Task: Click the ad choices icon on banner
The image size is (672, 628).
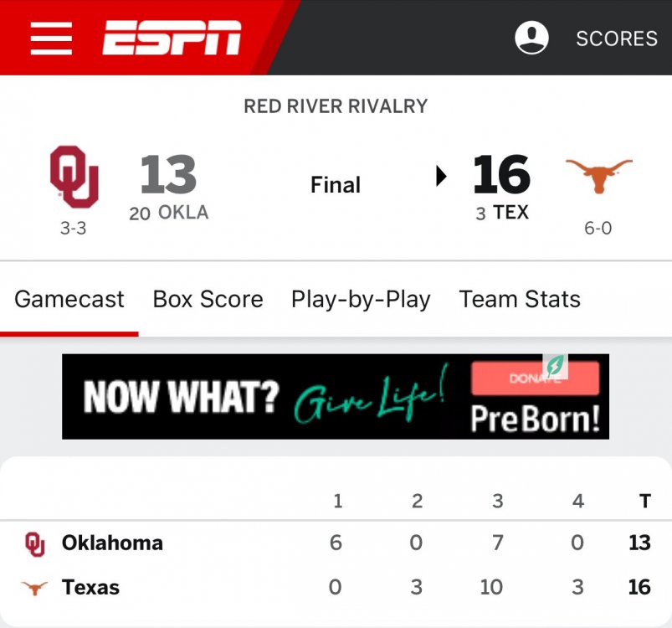Action: pos(555,366)
